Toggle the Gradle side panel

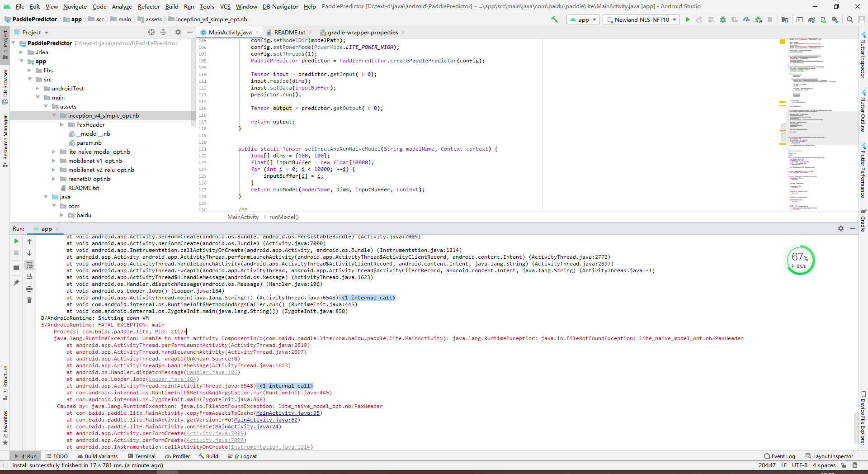point(863,220)
